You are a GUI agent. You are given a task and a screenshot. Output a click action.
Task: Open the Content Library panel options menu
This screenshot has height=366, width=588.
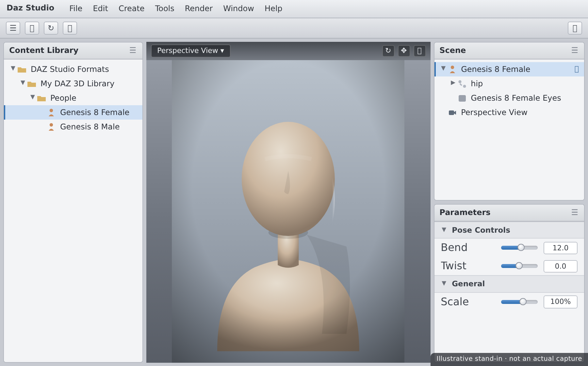(133, 50)
